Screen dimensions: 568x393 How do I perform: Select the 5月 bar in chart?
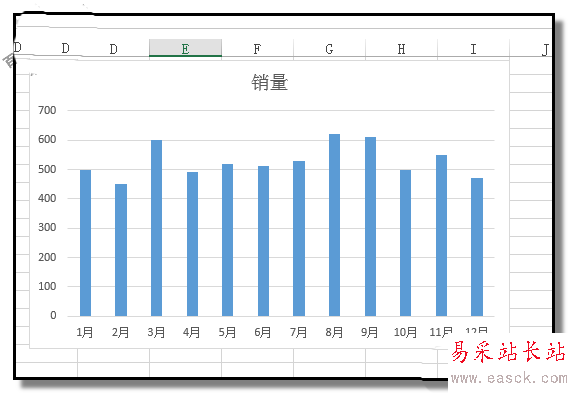(x=227, y=240)
